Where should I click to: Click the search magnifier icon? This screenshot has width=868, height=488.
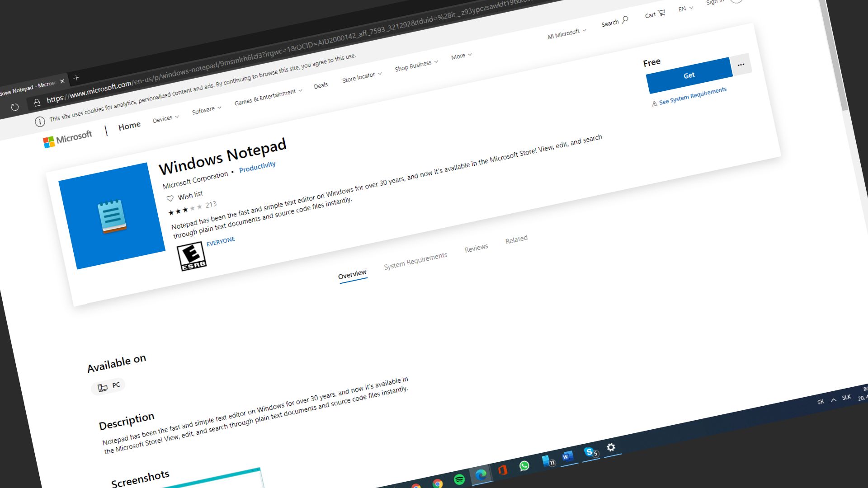click(625, 20)
